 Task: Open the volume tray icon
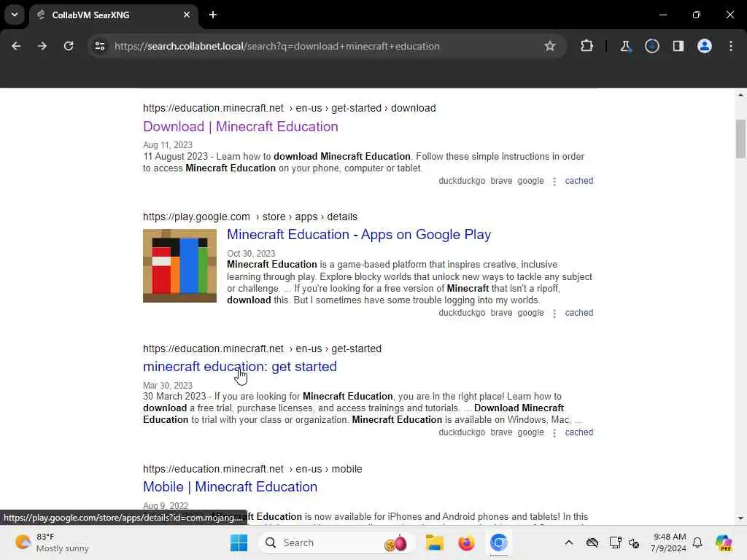[x=634, y=542]
